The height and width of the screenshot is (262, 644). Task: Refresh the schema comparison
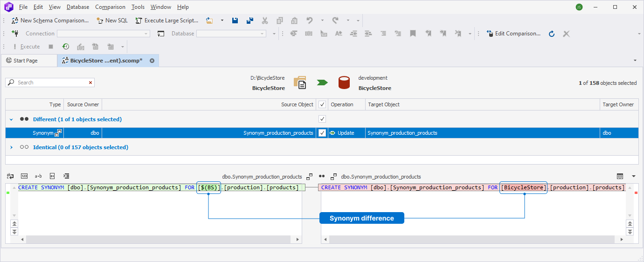(x=552, y=34)
